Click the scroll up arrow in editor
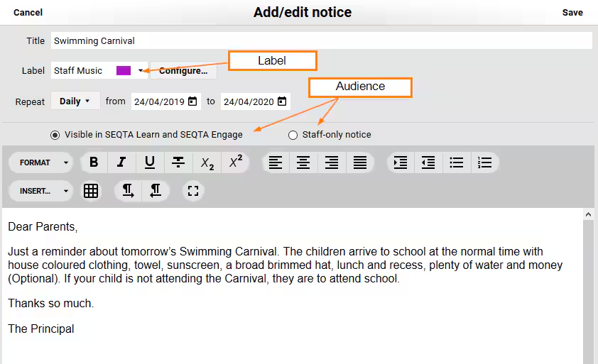Screen dimensions: 598x364 pyautogui.click(x=588, y=214)
